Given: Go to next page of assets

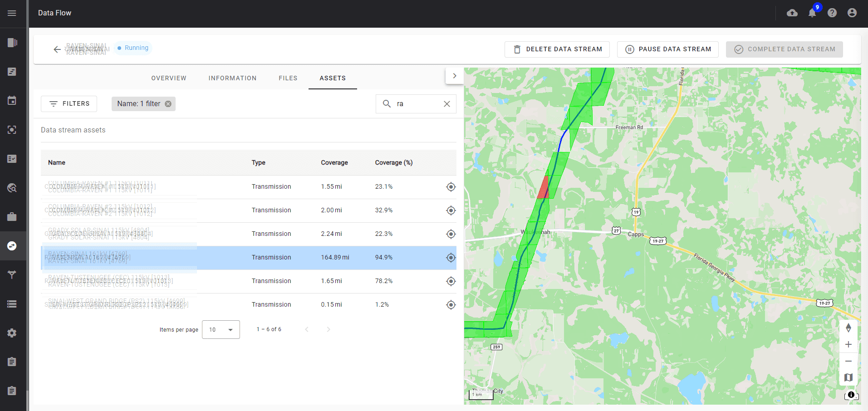Looking at the screenshot, I should [329, 329].
